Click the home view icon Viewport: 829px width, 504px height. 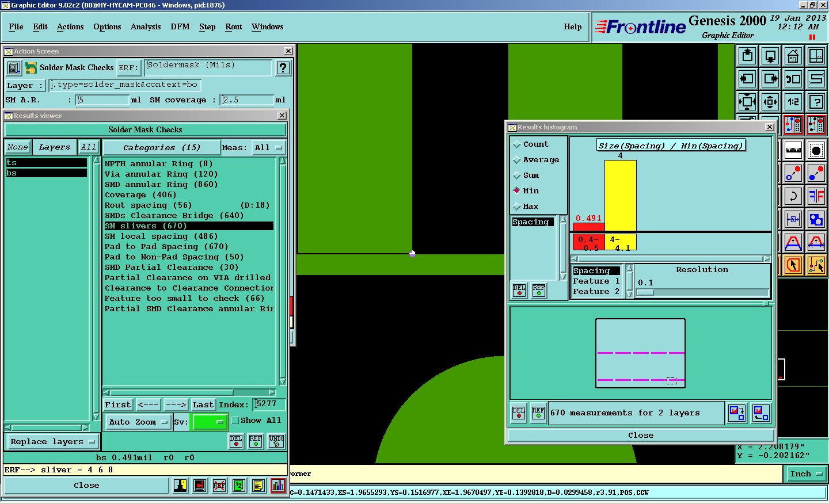click(793, 56)
